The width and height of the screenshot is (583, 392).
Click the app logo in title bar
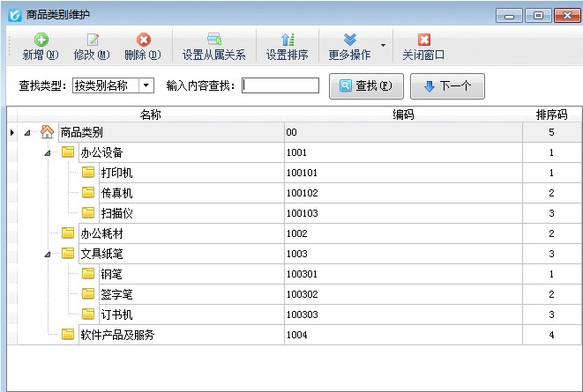pos(15,15)
